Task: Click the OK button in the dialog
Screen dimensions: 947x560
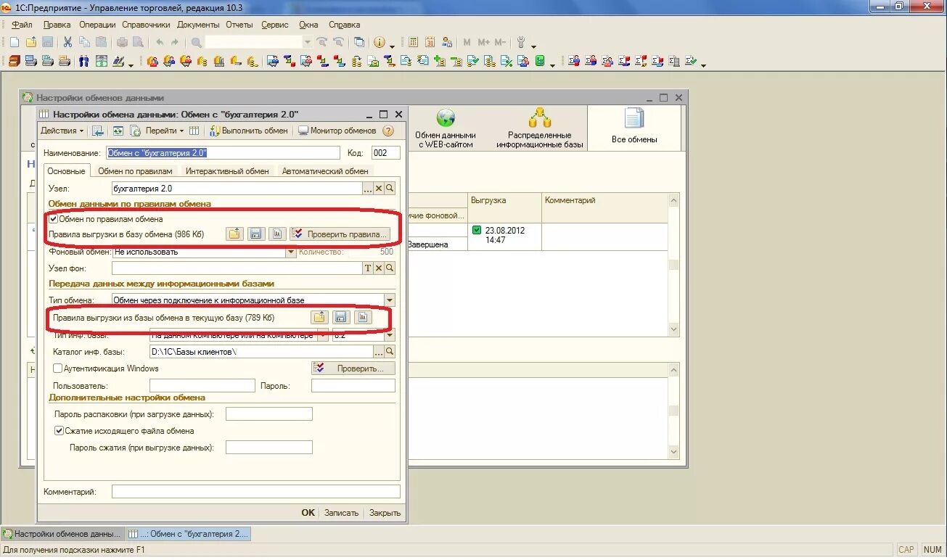Action: [x=308, y=512]
